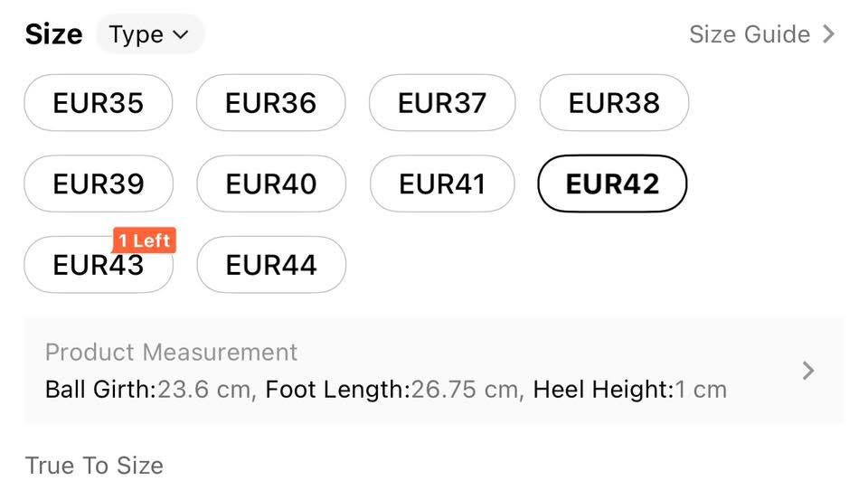Deselect the highlighted EUR42 size
Image resolution: width=868 pixels, height=490 pixels.
click(x=612, y=184)
